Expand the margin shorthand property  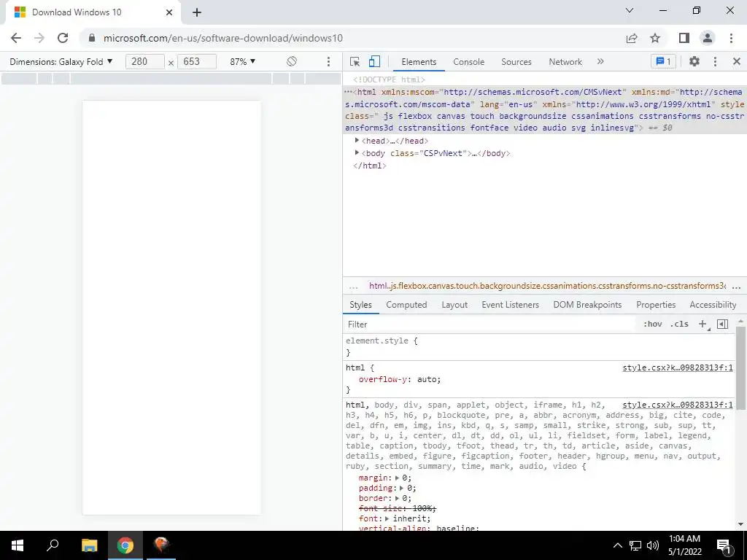[397, 478]
